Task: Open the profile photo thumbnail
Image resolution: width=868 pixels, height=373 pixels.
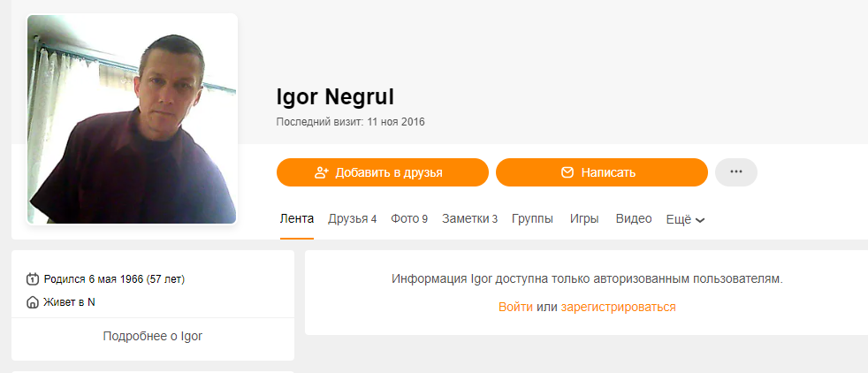Action: [133, 119]
